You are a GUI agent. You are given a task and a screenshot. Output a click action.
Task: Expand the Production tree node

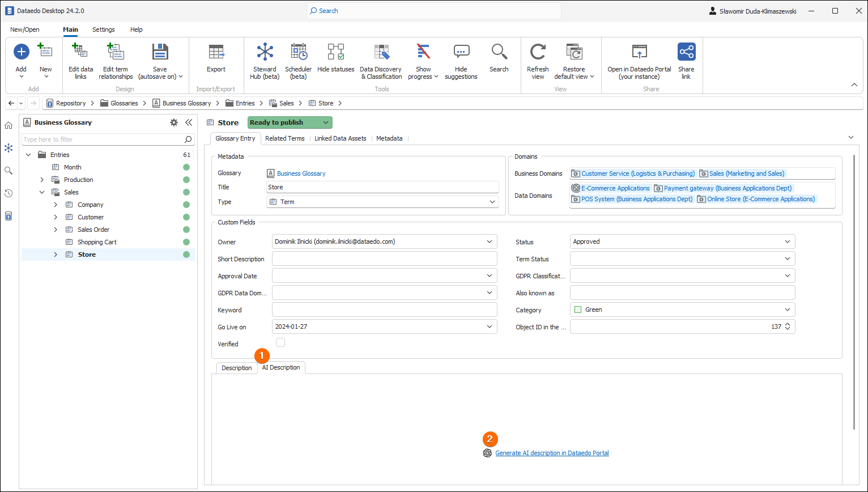(42, 180)
